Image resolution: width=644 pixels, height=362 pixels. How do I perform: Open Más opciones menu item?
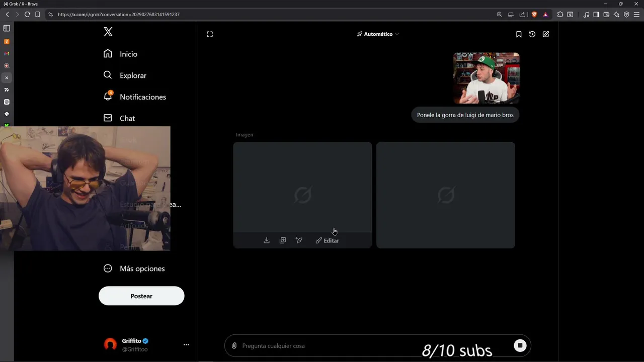(134, 268)
